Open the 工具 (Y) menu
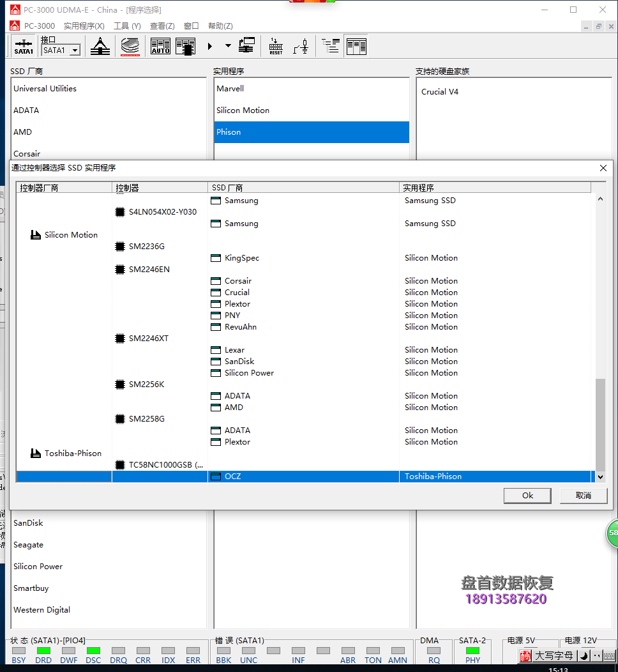The height and width of the screenshot is (672, 618). (x=127, y=26)
